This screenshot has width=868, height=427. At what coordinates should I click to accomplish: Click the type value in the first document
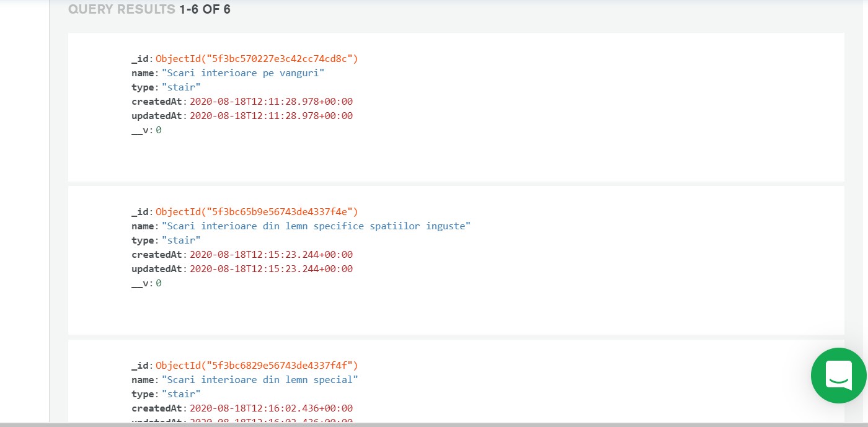[x=181, y=87]
